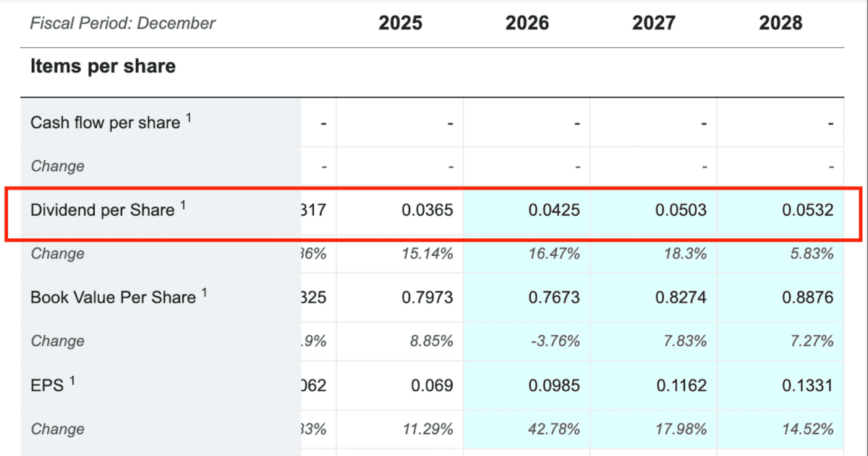Click the 2027 year header
The width and height of the screenshot is (868, 456).
point(654,23)
